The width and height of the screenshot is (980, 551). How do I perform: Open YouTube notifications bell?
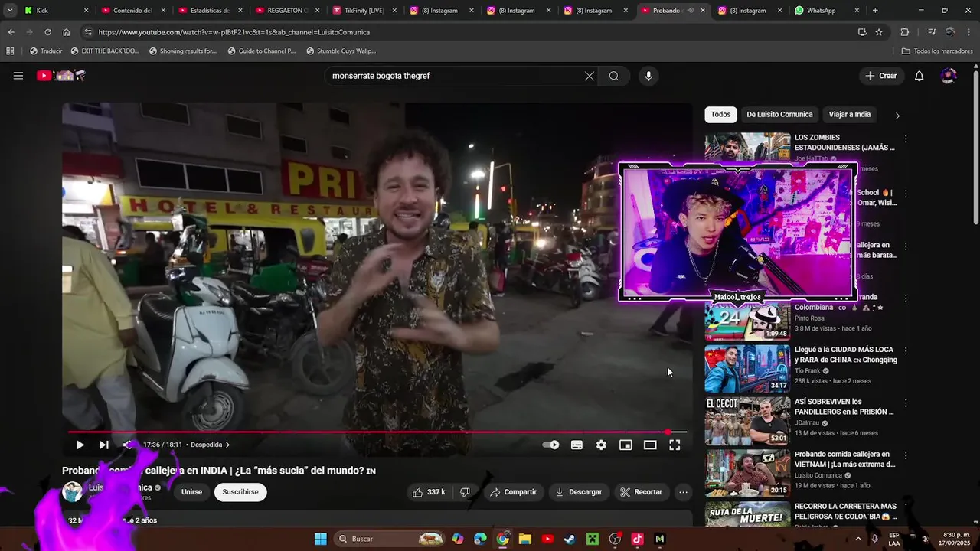pos(920,76)
